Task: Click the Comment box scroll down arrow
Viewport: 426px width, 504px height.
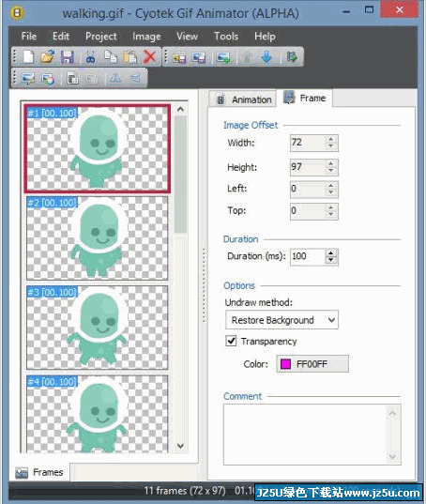Action: (392, 456)
